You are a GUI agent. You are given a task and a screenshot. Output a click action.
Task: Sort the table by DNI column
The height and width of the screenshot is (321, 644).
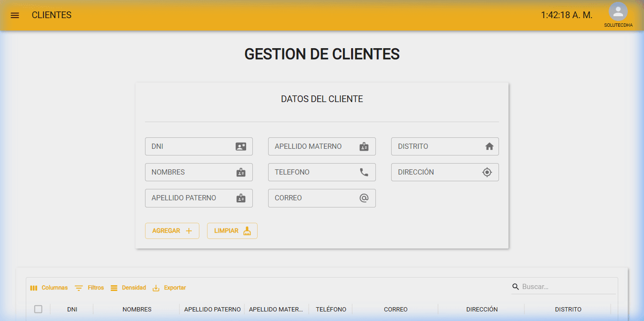[x=72, y=309]
